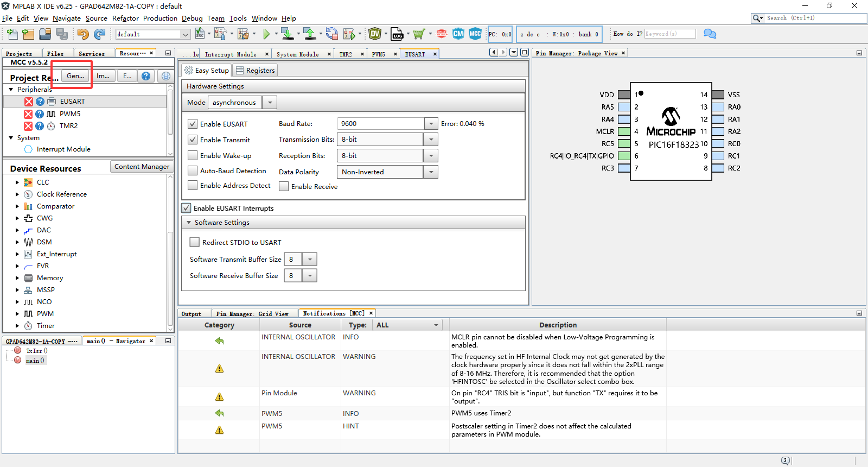Open the Content Manager button
The width and height of the screenshot is (868, 467).
[142, 167]
